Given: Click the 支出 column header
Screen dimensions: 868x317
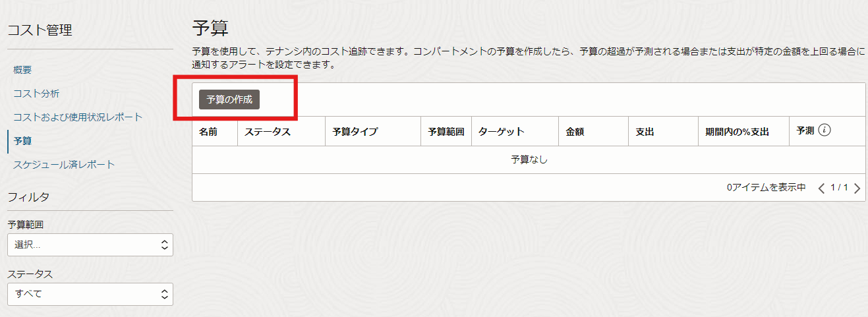Looking at the screenshot, I should pyautogui.click(x=645, y=132).
